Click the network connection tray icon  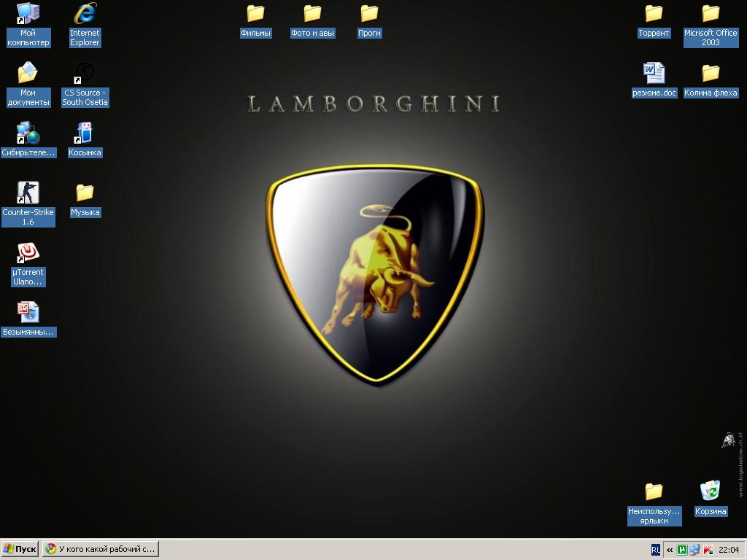point(694,550)
